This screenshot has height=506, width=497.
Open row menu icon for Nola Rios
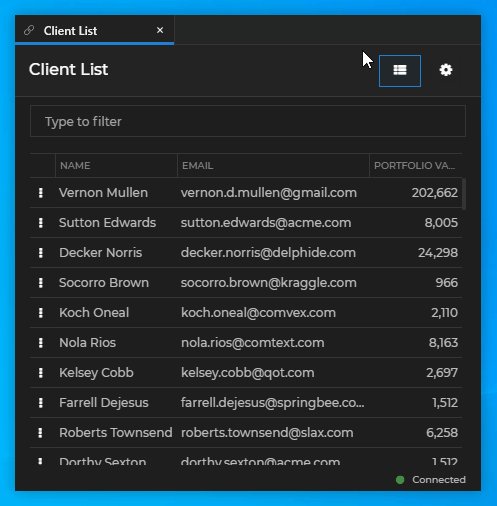pyautogui.click(x=41, y=343)
